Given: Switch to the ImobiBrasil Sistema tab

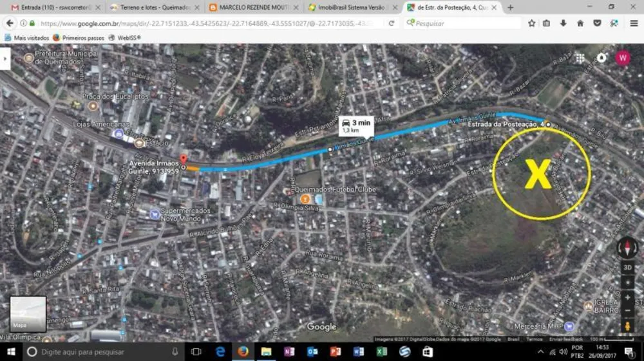Looking at the screenshot, I should tap(352, 7).
